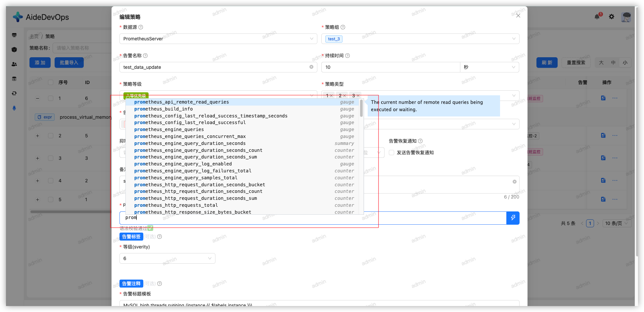Click the 重置搜索 button

pyautogui.click(x=576, y=63)
